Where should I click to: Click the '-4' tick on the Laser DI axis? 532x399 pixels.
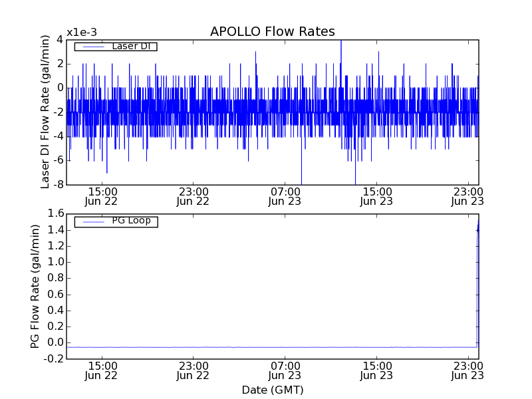click(58, 137)
